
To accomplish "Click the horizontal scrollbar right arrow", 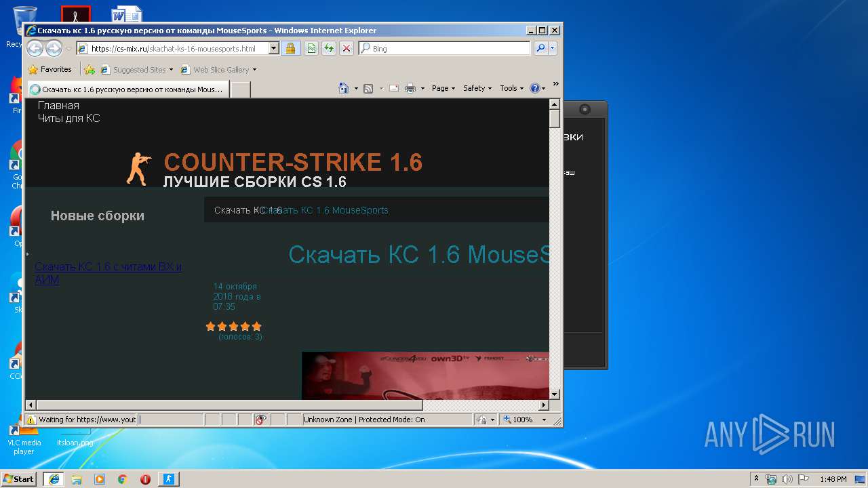I will [543, 405].
